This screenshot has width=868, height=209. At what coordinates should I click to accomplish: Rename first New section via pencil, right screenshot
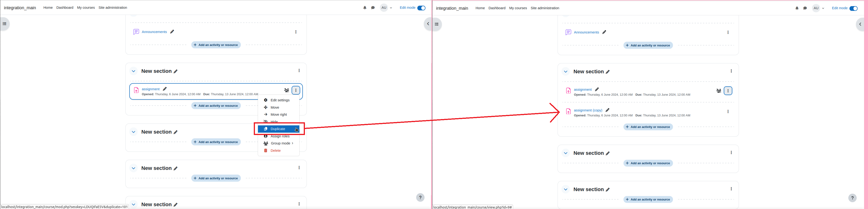[608, 72]
